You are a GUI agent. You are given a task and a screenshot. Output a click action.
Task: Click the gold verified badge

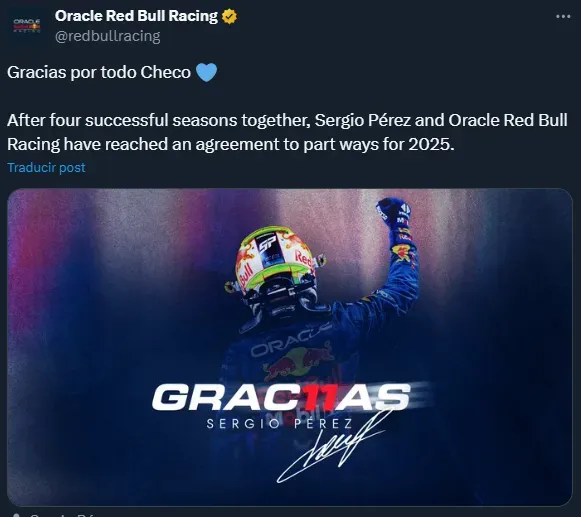[x=229, y=17]
